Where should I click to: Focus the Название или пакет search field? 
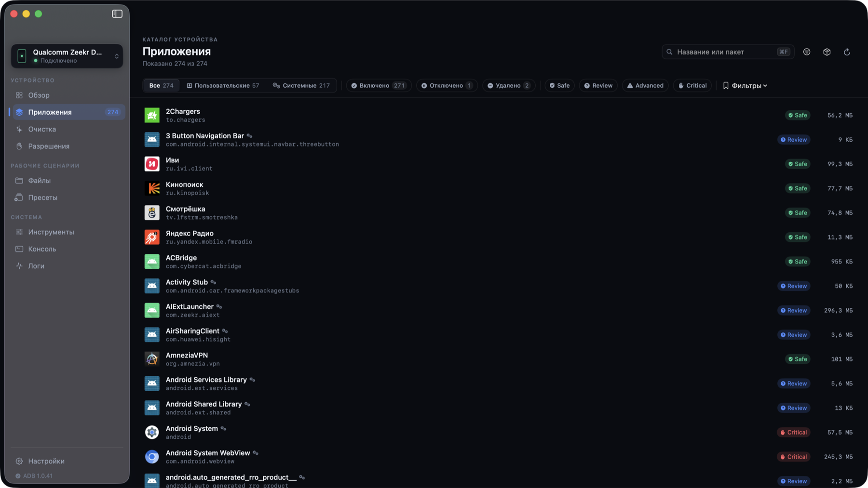click(x=728, y=52)
